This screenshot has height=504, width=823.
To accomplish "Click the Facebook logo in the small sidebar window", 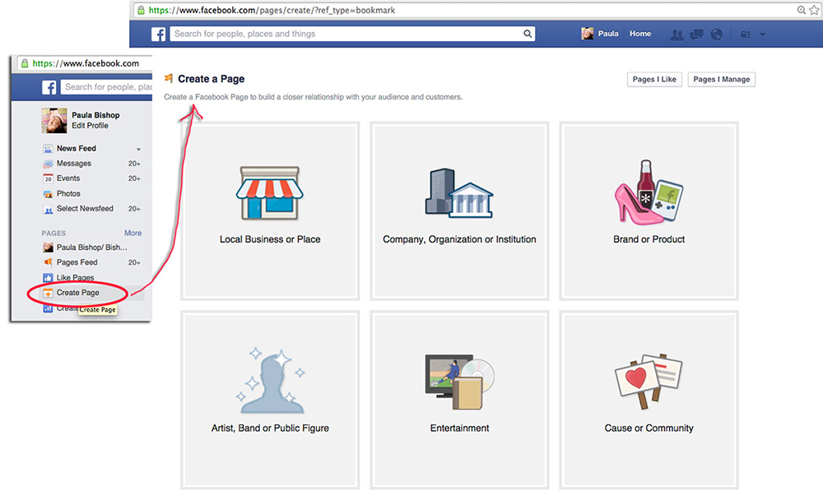I will pos(49,88).
